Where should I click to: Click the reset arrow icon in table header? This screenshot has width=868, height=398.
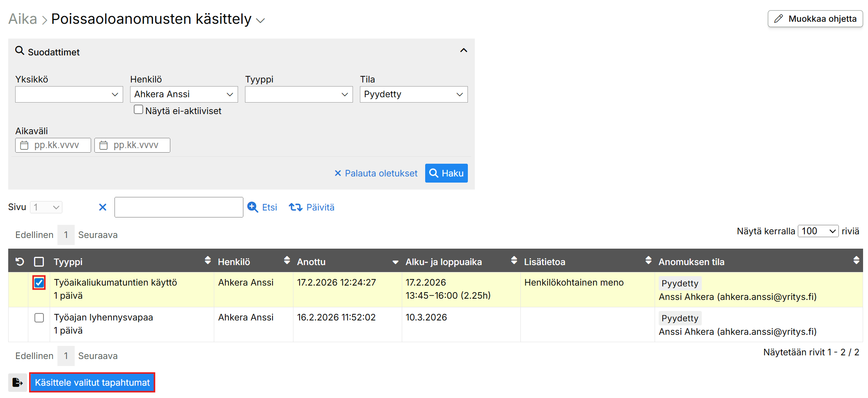point(20,262)
